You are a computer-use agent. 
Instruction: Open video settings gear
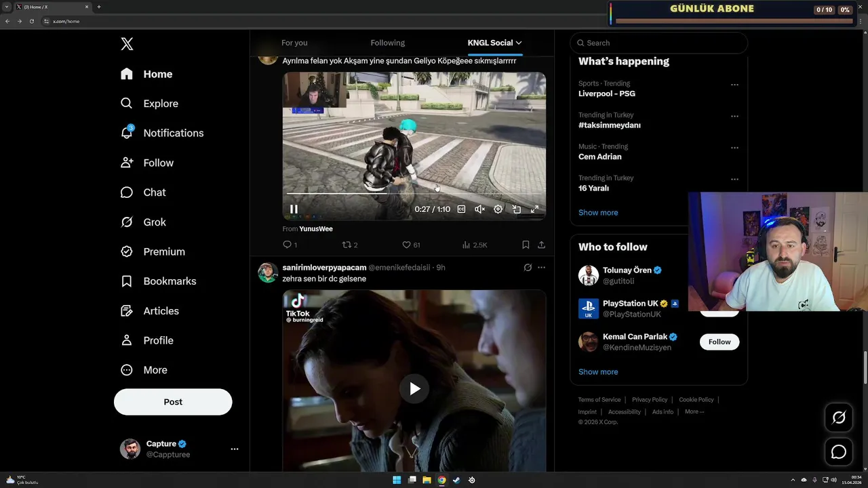click(498, 209)
